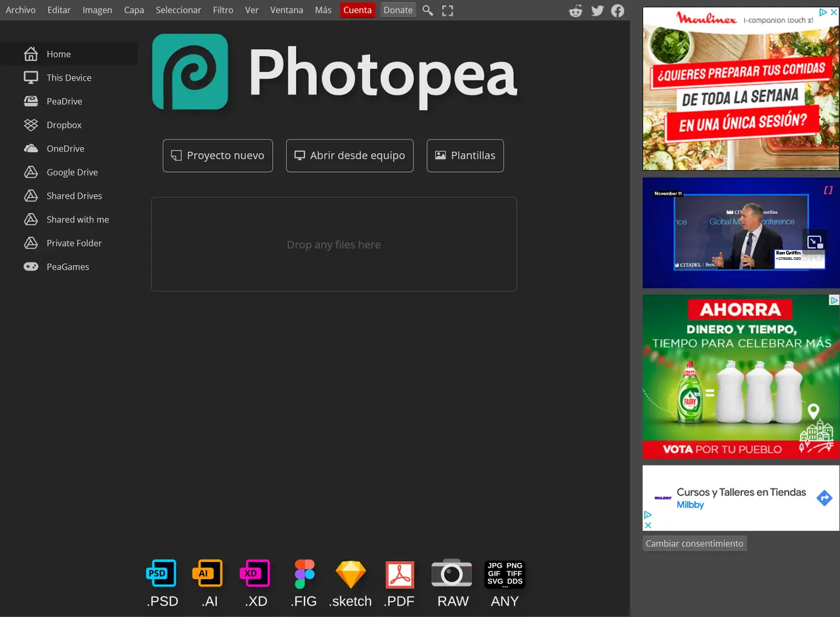Open This Device in sidebar

click(69, 77)
